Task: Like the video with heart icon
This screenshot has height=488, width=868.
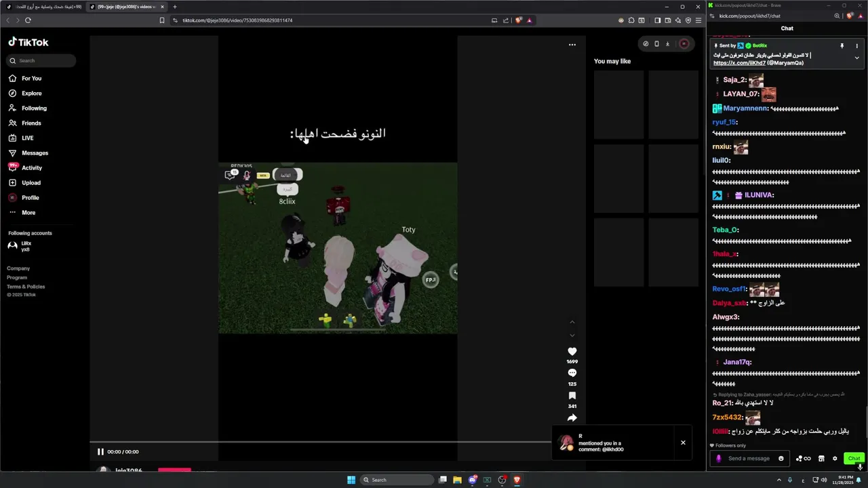Action: click(x=572, y=351)
